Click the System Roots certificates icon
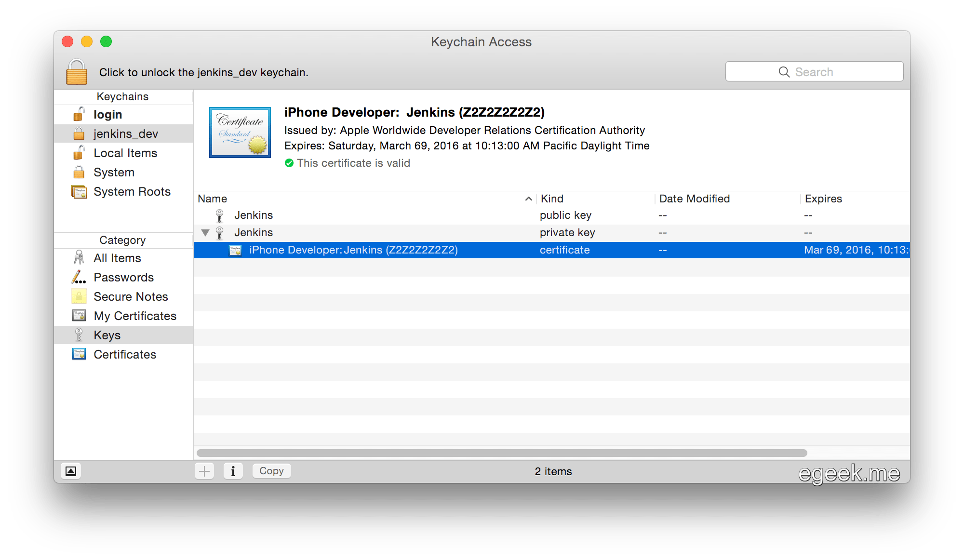The height and width of the screenshot is (560, 964). [x=79, y=191]
